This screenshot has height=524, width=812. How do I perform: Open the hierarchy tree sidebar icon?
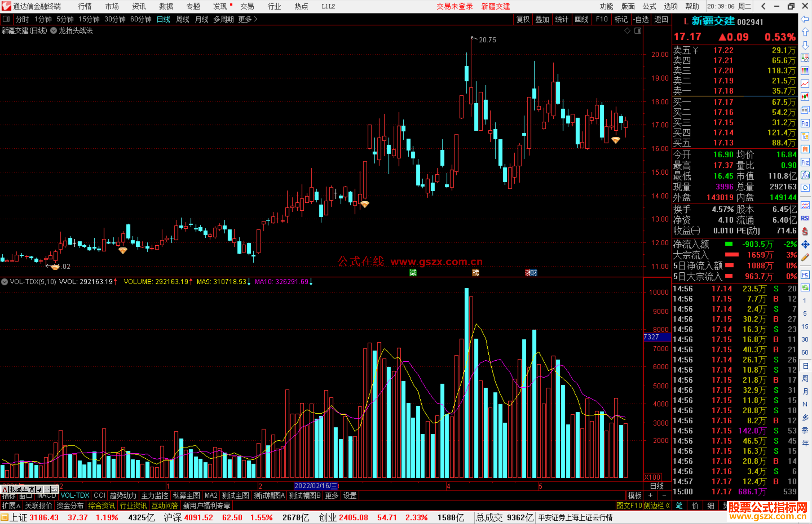click(x=805, y=136)
